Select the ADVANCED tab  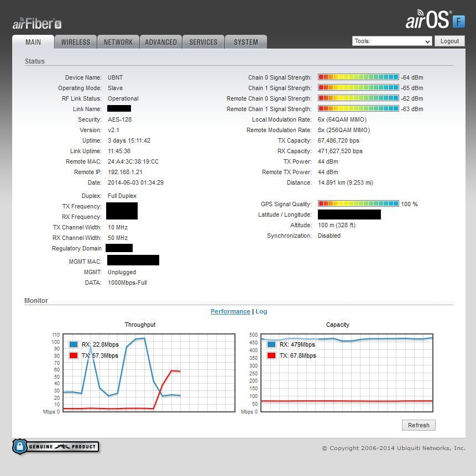coord(161,42)
